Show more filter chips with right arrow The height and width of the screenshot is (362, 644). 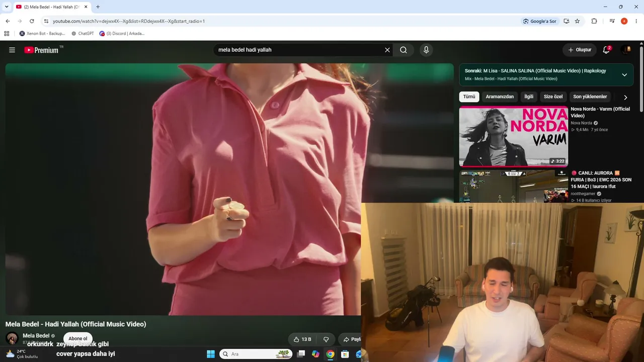(625, 97)
